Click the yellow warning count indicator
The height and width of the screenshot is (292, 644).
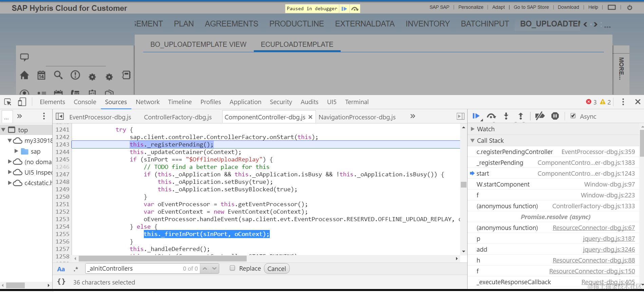coord(605,102)
